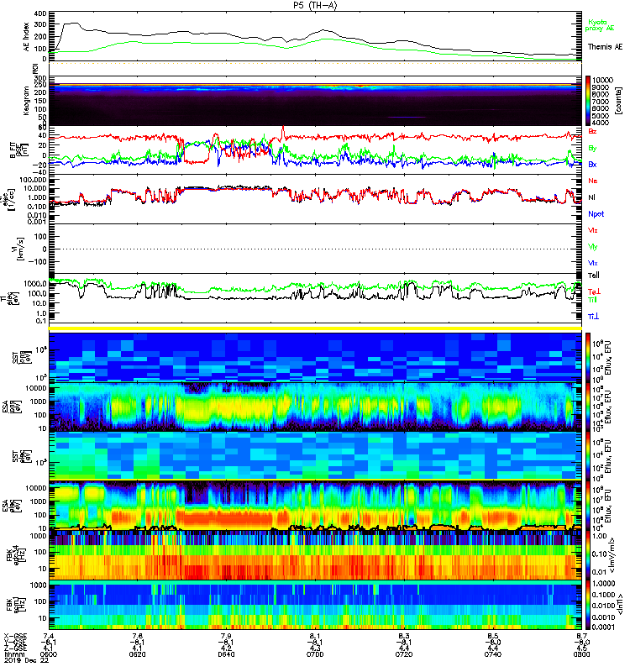Image resolution: width=630 pixels, height=672 pixels.
Task: Click the green By legend label
Action: (592, 149)
